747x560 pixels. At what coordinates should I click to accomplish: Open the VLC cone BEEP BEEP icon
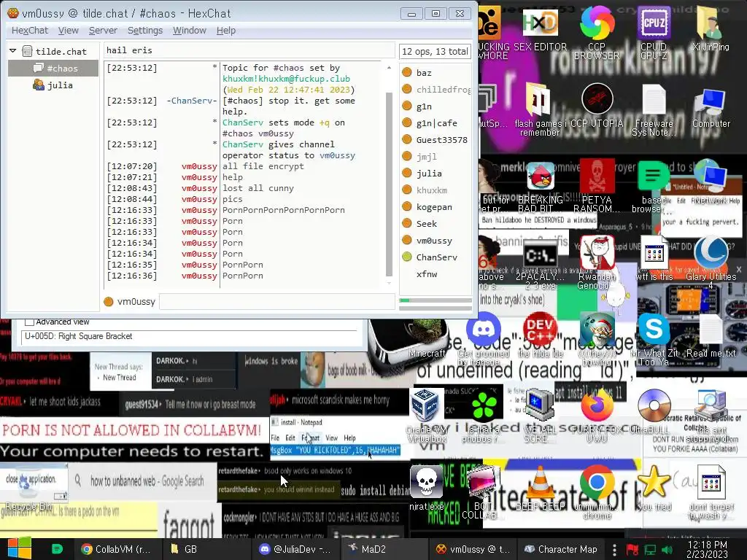tap(540, 488)
